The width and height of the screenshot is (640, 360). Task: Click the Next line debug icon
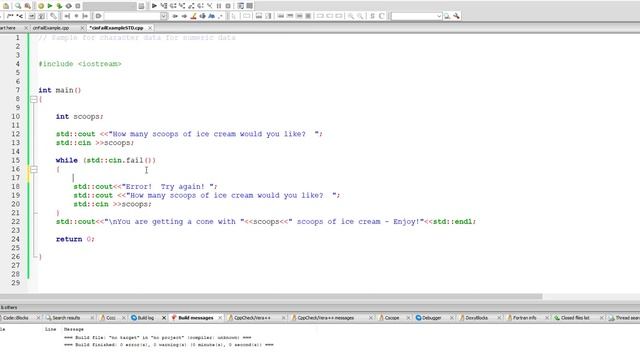pos(173,6)
